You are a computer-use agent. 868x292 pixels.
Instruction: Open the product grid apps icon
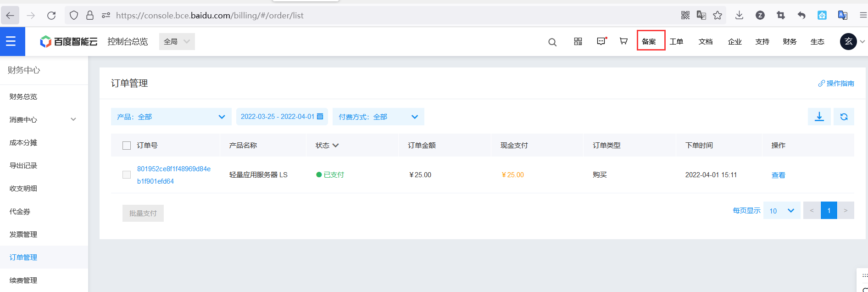click(x=578, y=41)
